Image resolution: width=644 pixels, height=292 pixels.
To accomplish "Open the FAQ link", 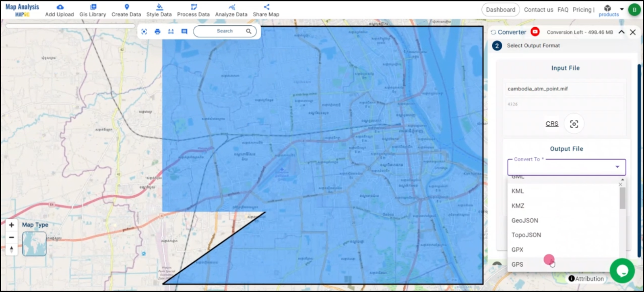I will click(x=563, y=10).
